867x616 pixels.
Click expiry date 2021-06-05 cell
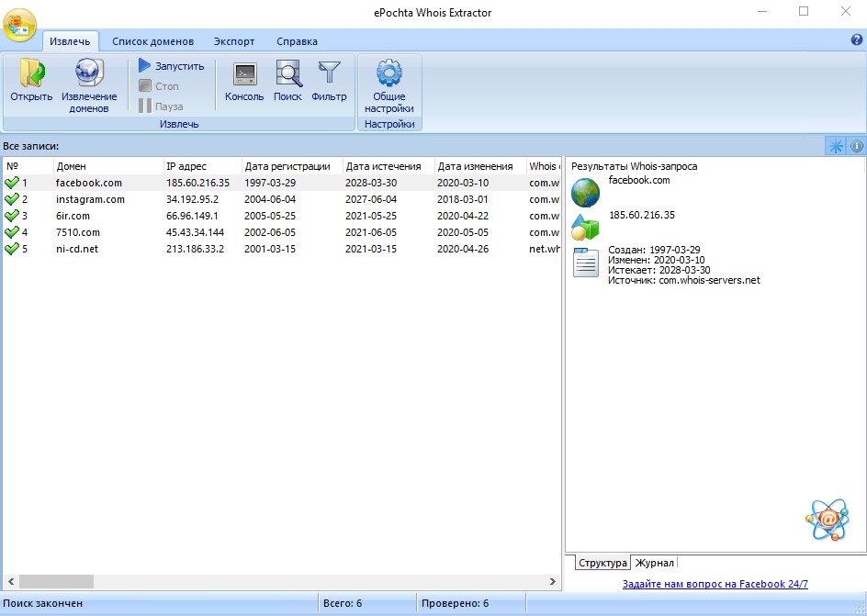coord(371,232)
